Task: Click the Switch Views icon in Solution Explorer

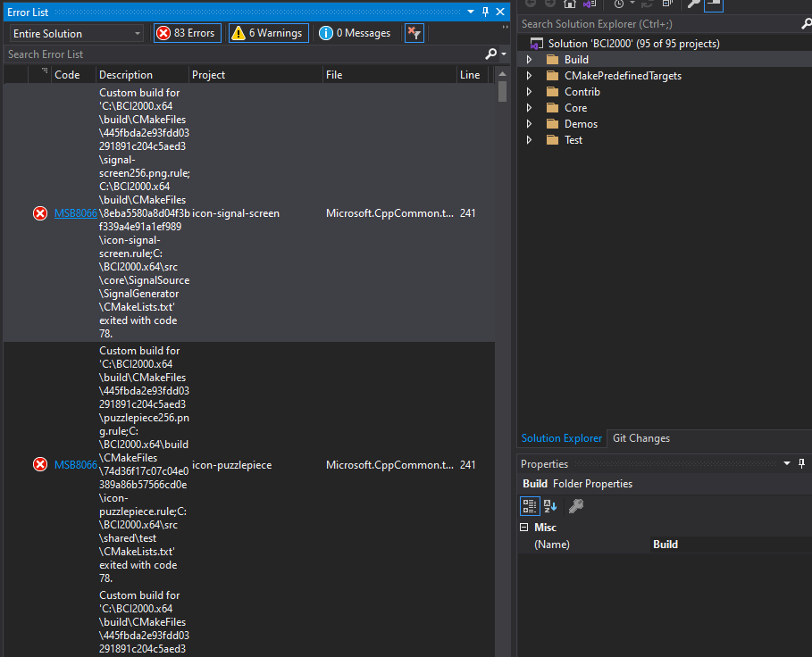Action: 590,4
